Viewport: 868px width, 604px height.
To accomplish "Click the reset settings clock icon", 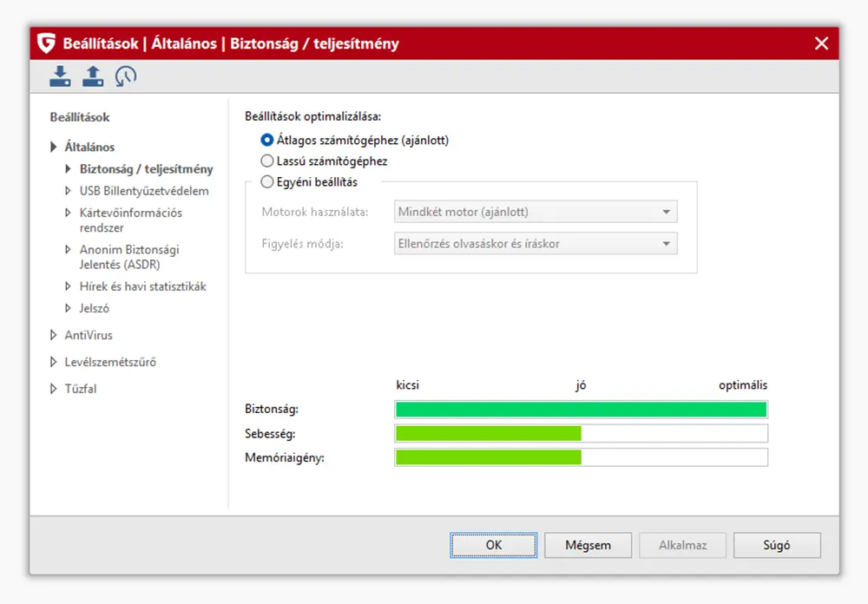I will [126, 76].
